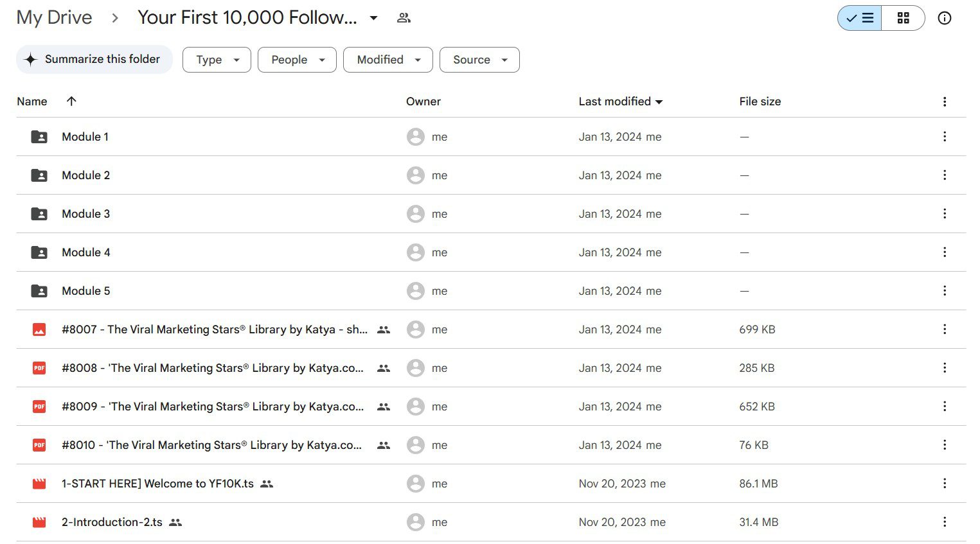The image size is (980, 544).
Task: Open more actions for Module 1
Action: 945,136
